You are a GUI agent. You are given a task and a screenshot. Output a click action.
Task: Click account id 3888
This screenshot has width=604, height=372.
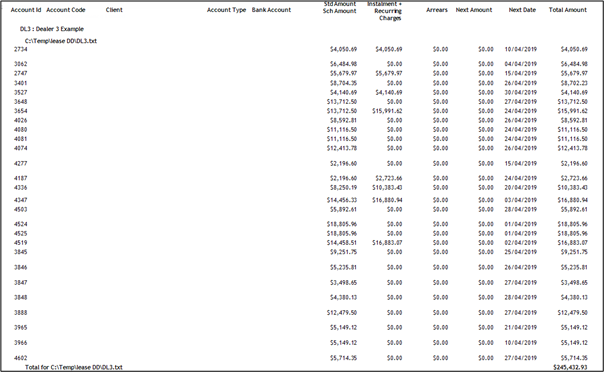coord(21,313)
